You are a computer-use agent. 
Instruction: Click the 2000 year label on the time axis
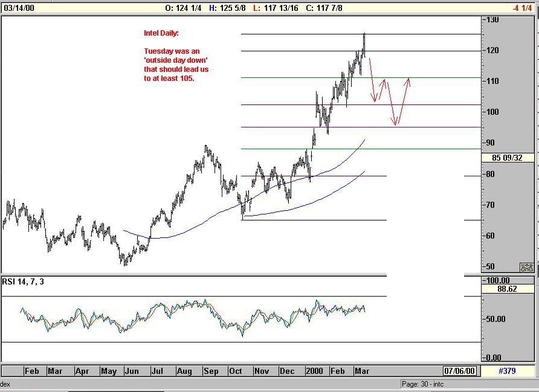314,371
